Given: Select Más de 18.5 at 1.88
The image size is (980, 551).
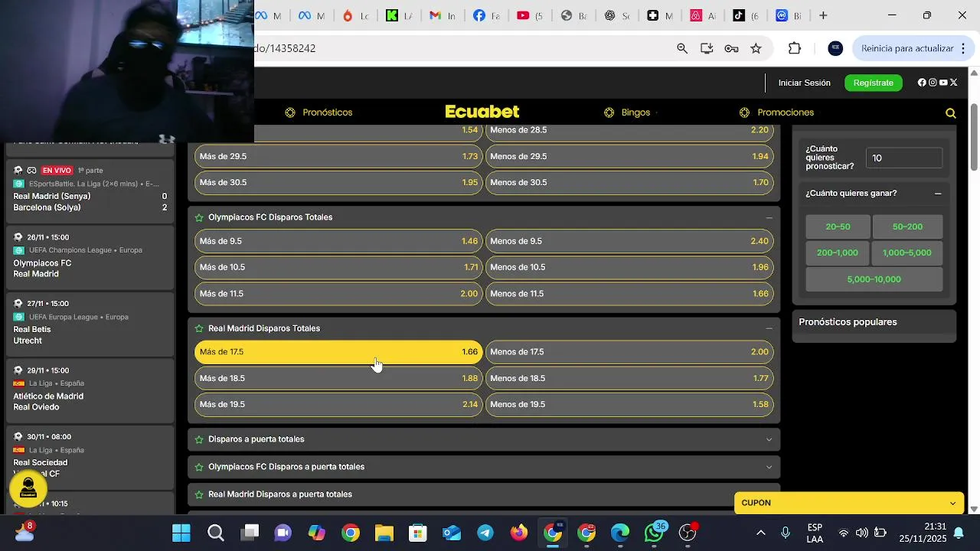Looking at the screenshot, I should coord(338,378).
